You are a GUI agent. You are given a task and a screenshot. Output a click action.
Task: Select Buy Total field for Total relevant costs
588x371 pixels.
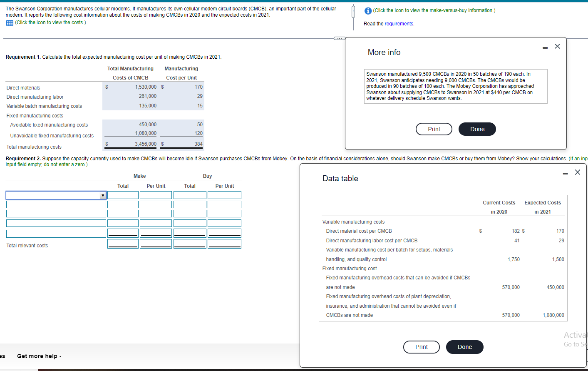[x=190, y=244]
